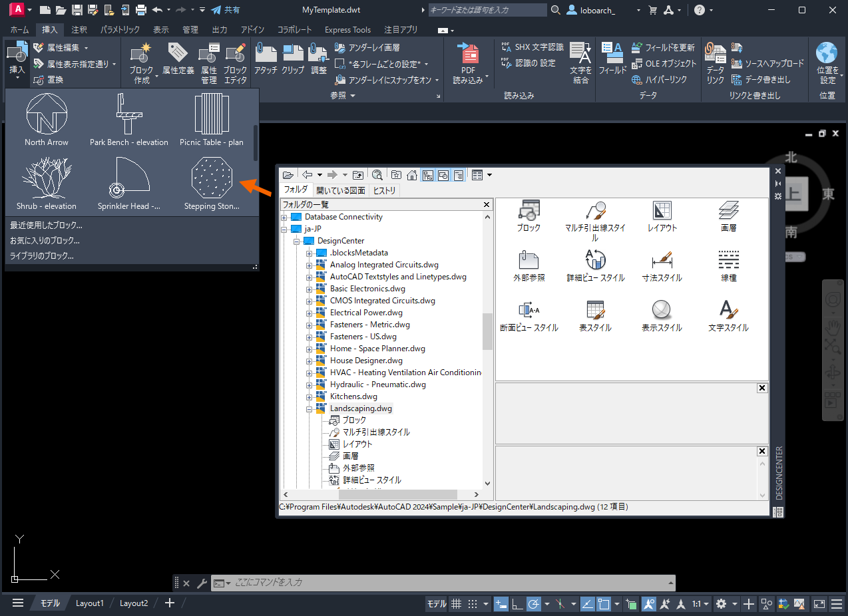Screen dimensions: 848x616
Task: Open the Express Tools ribbon tab
Action: (347, 30)
